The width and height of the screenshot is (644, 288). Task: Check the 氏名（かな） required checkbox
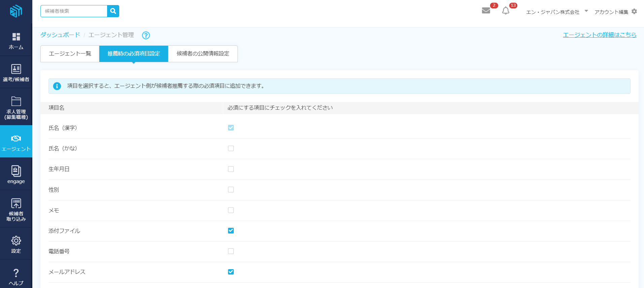coord(231,148)
